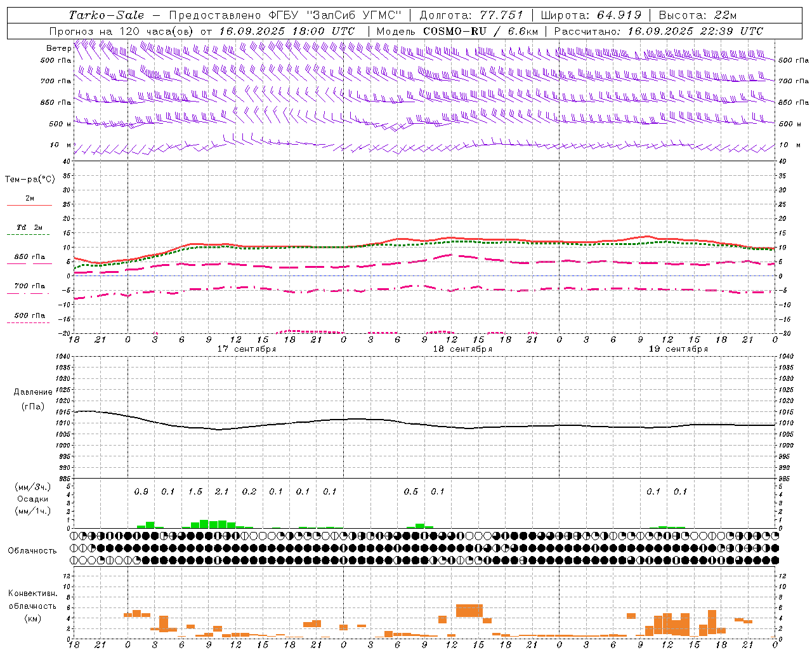
Task: Click the 'Конвективн.' convective cloud label
Action: click(x=33, y=594)
